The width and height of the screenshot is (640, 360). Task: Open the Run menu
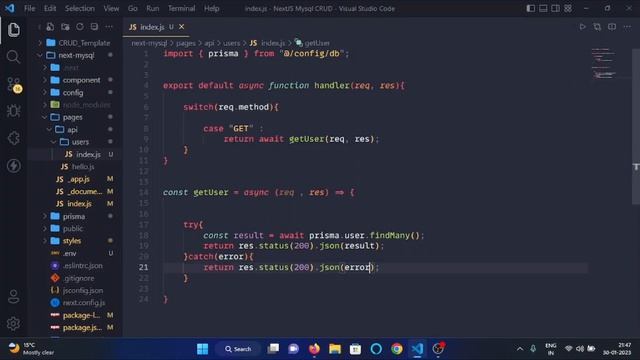tap(153, 8)
